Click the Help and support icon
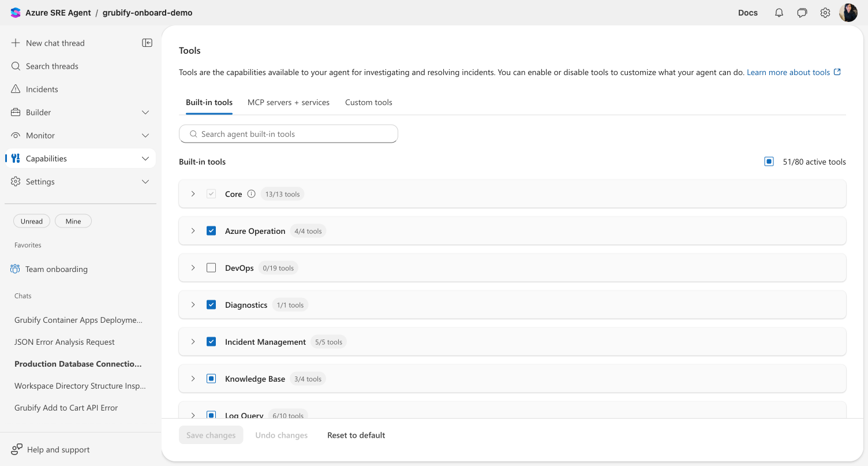868x466 pixels. tap(17, 449)
